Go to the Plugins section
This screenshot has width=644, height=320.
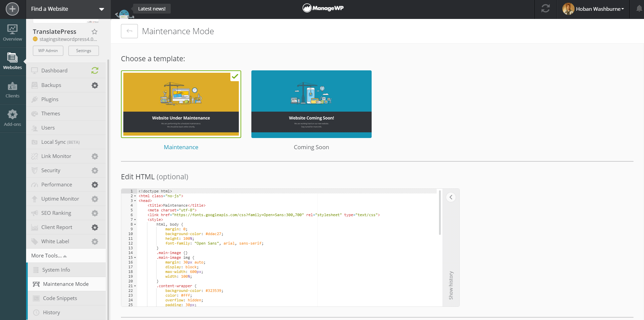(x=50, y=99)
